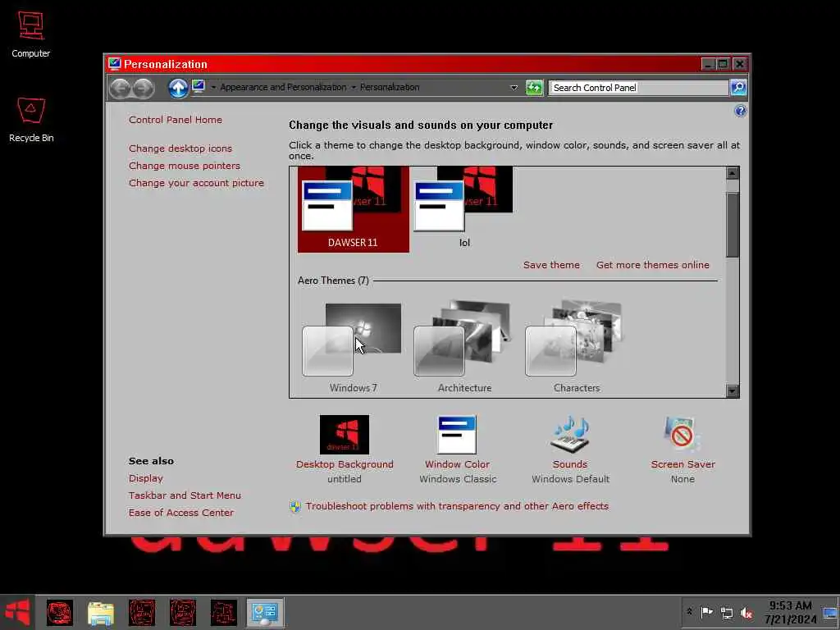The image size is (840, 630).
Task: Click the Forward navigation arrow
Action: coord(143,88)
